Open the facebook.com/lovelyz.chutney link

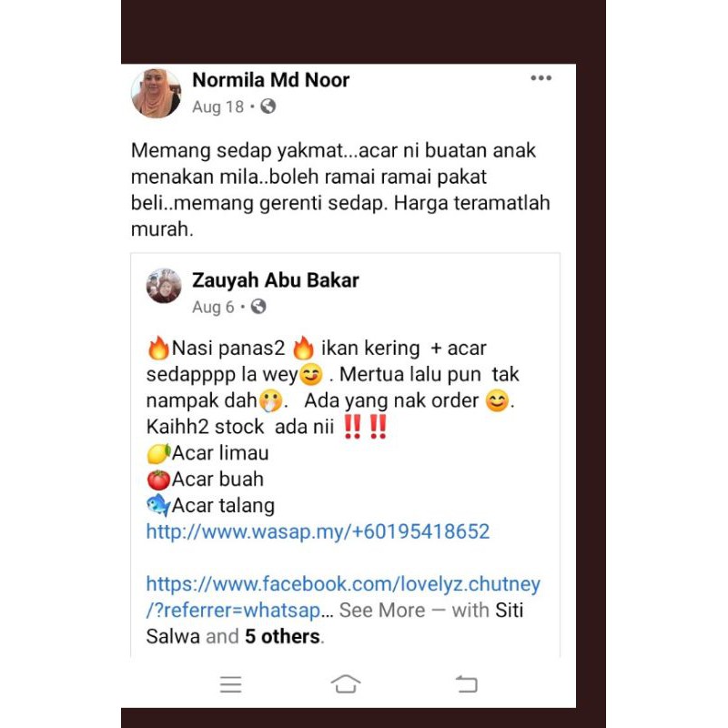click(x=343, y=597)
